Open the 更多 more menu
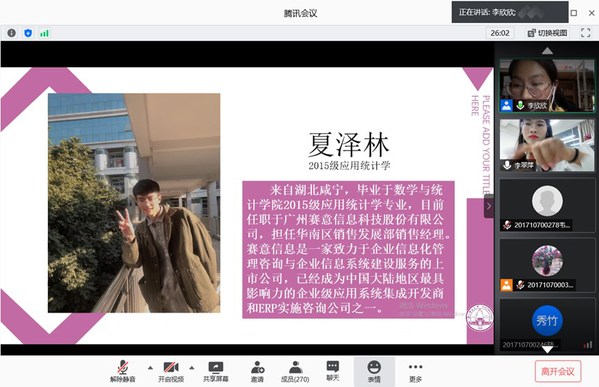599x387 pixels. click(x=415, y=371)
